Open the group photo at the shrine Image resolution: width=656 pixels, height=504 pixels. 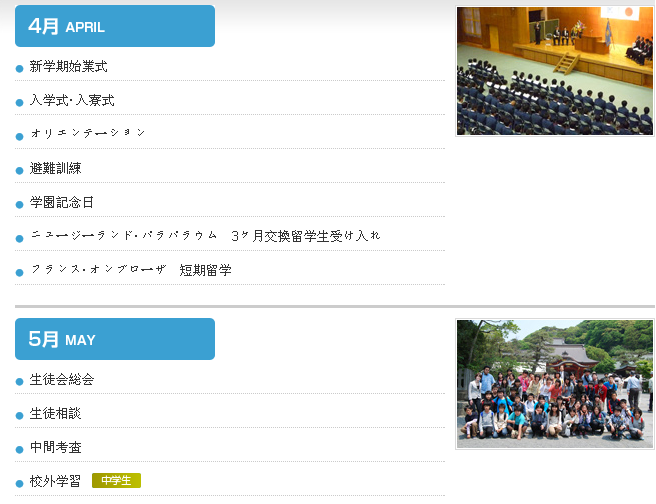555,384
